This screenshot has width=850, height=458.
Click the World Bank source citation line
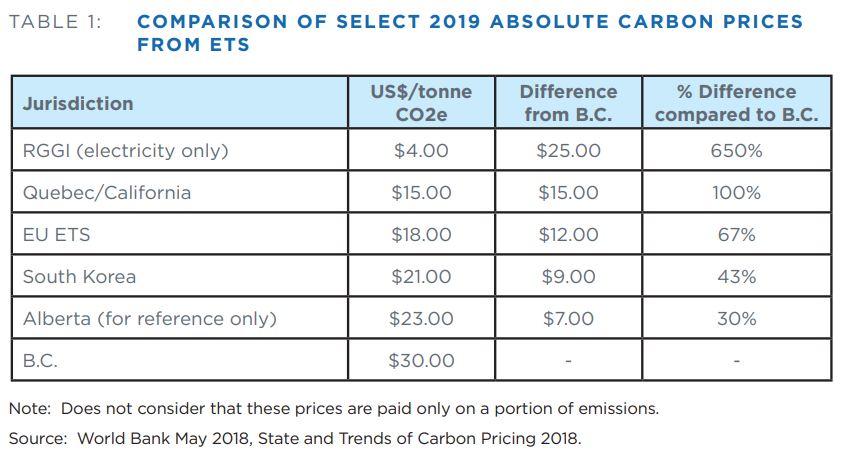click(x=294, y=438)
